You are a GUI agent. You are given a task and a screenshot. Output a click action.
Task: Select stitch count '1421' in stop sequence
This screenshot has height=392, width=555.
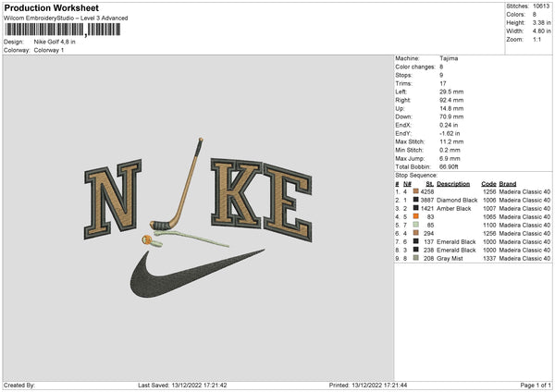pos(427,208)
